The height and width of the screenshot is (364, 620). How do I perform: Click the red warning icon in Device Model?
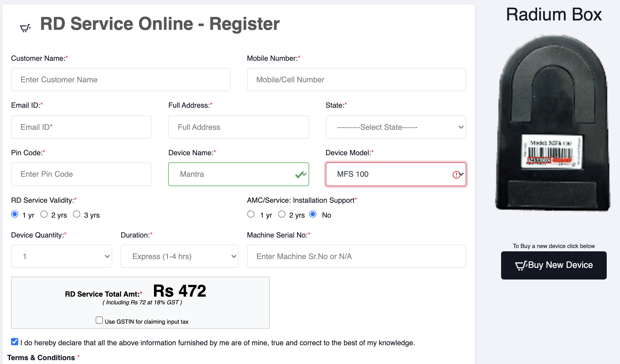tap(456, 175)
